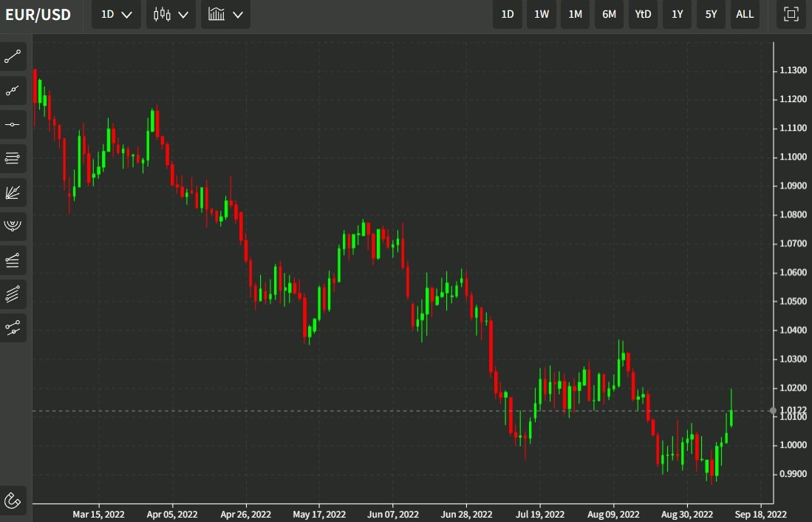This screenshot has height=522, width=812.
Task: Toggle the magnet snap tool
Action: click(x=13, y=501)
